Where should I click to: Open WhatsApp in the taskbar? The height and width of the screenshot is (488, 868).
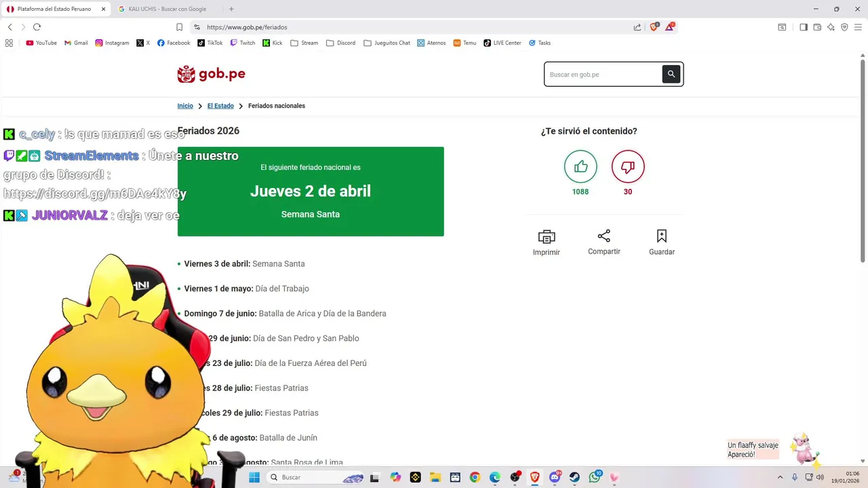coord(595,477)
